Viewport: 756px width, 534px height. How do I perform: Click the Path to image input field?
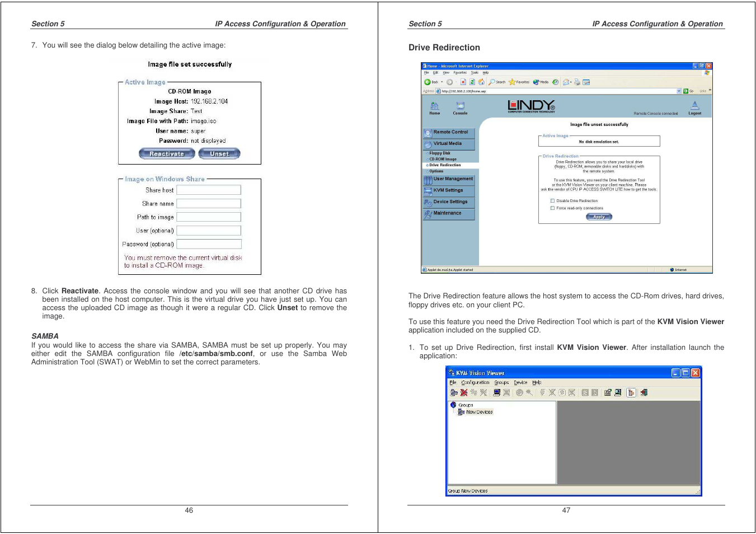209,217
